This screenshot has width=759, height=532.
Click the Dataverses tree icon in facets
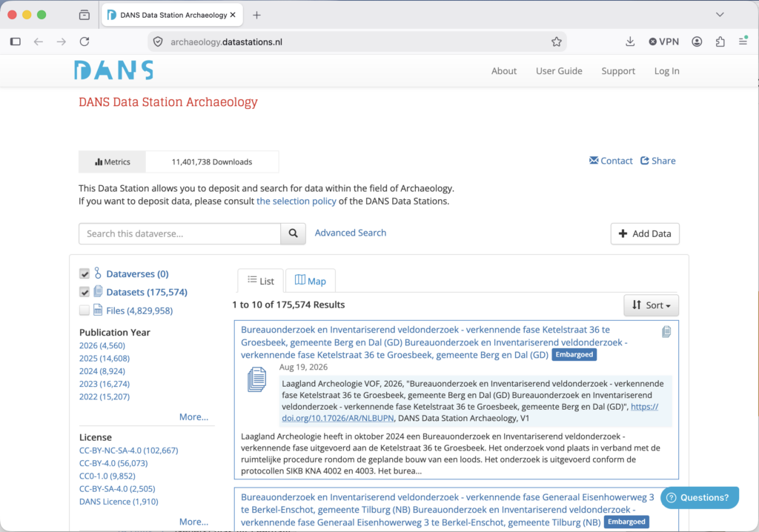point(98,273)
